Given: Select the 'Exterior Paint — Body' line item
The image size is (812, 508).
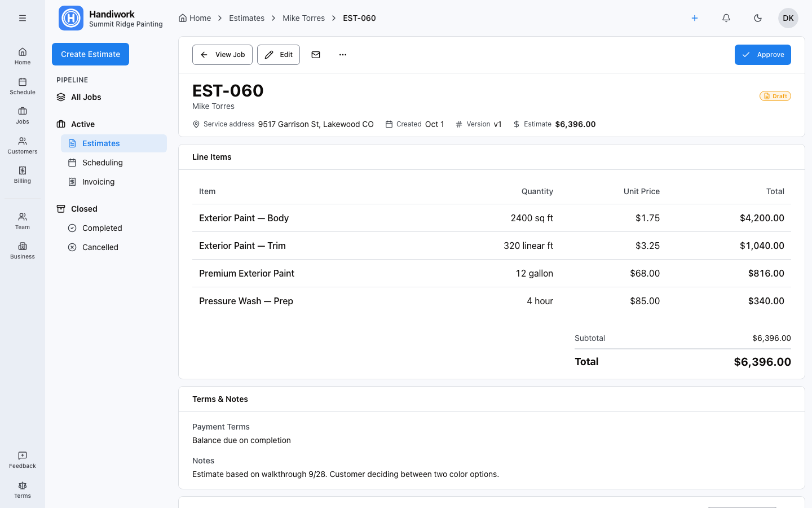Looking at the screenshot, I should [492, 218].
